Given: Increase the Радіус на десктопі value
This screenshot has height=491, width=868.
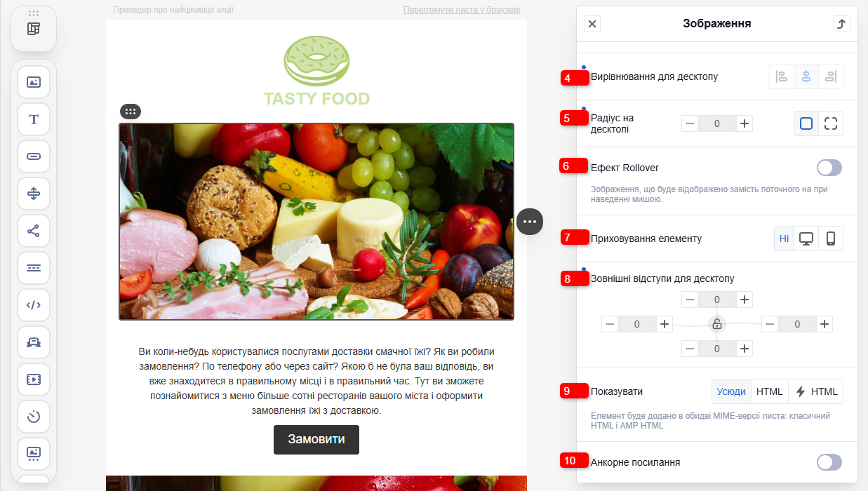Looking at the screenshot, I should pos(745,123).
